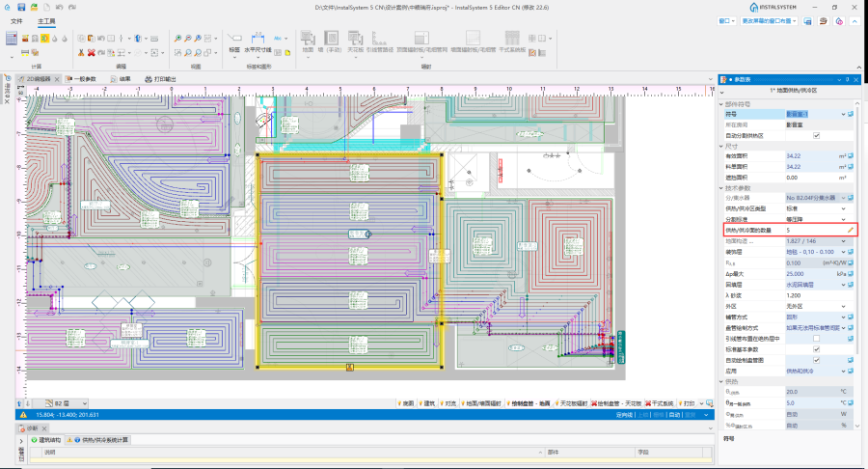Open the 窗口 dropdown
This screenshot has width=868, height=469.
pos(724,19)
